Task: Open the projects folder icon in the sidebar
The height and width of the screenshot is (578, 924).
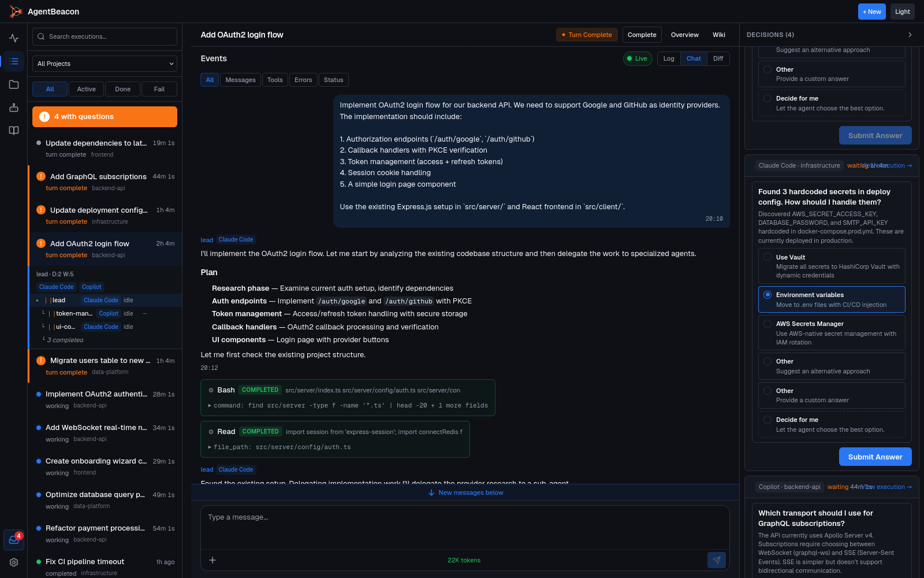Action: click(13, 84)
